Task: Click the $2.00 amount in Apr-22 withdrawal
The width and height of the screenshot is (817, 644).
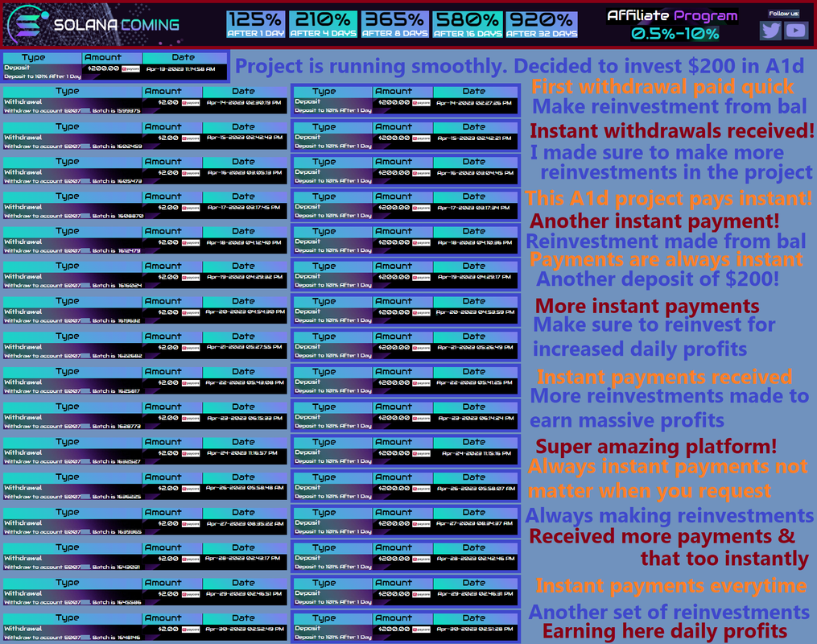Action: coord(168,383)
